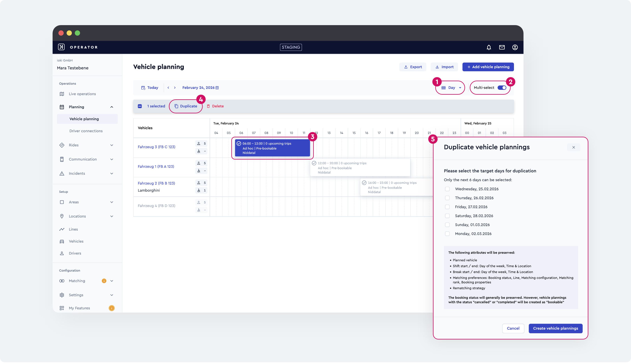
Task: Open Driver connections menu item
Action: 86,131
